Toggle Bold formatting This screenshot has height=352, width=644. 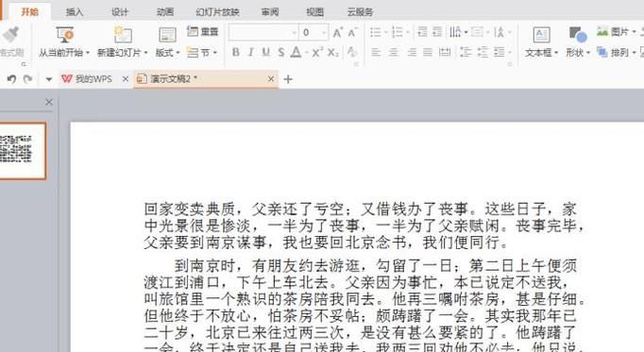tap(236, 52)
